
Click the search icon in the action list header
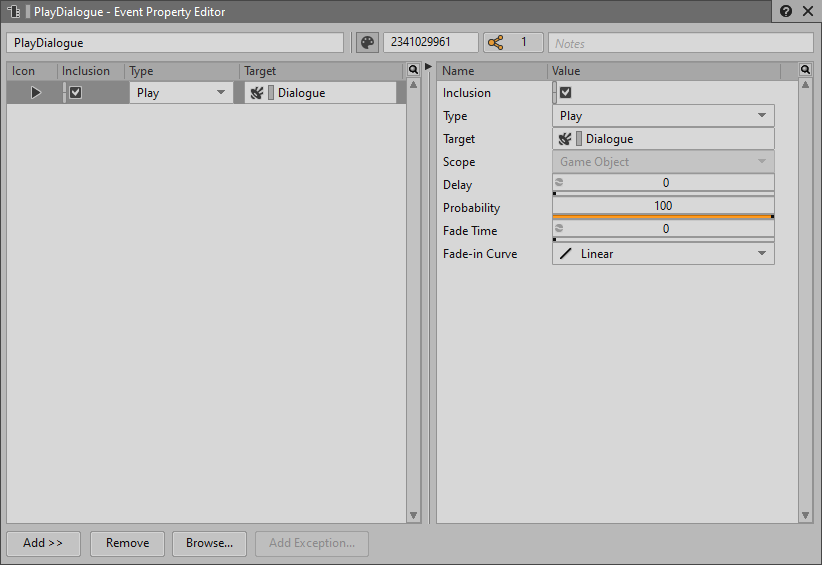pyautogui.click(x=413, y=71)
